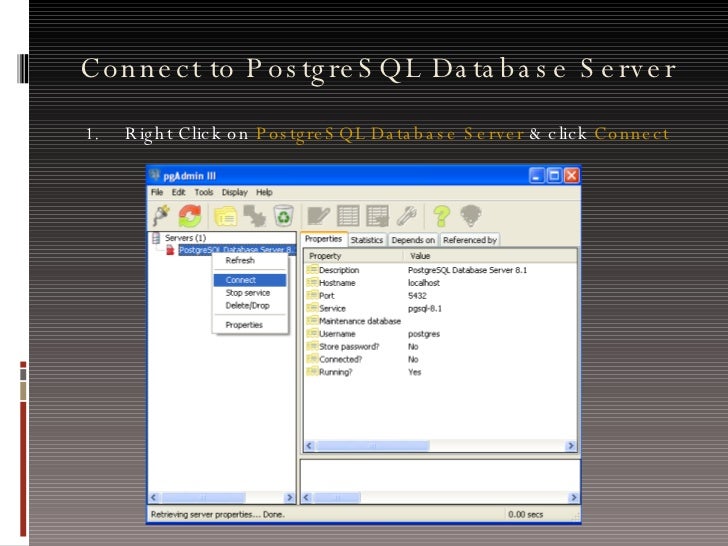The height and width of the screenshot is (546, 728).
Task: Click the Servers group icon in tree
Action: point(156,238)
